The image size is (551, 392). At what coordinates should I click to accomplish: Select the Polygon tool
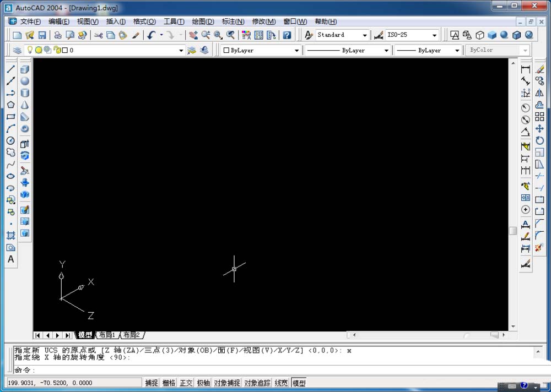[x=11, y=105]
